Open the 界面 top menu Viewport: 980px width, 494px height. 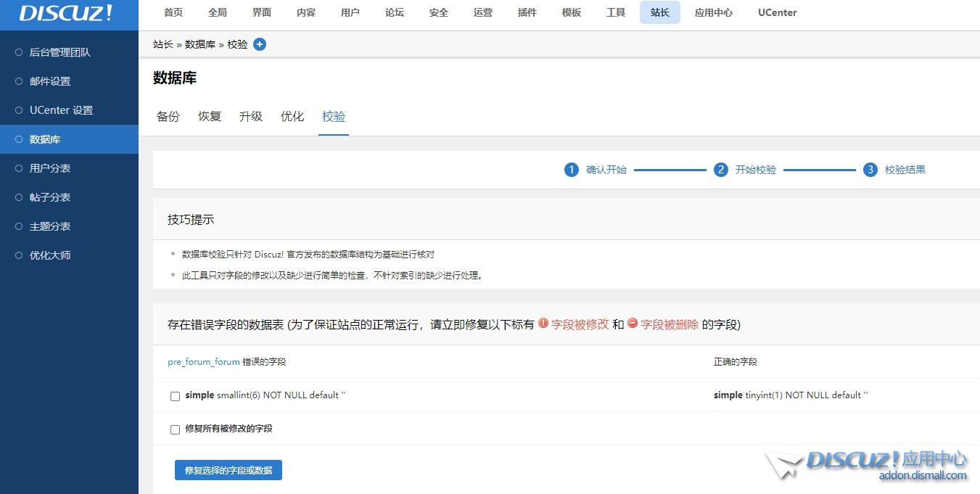tap(262, 12)
